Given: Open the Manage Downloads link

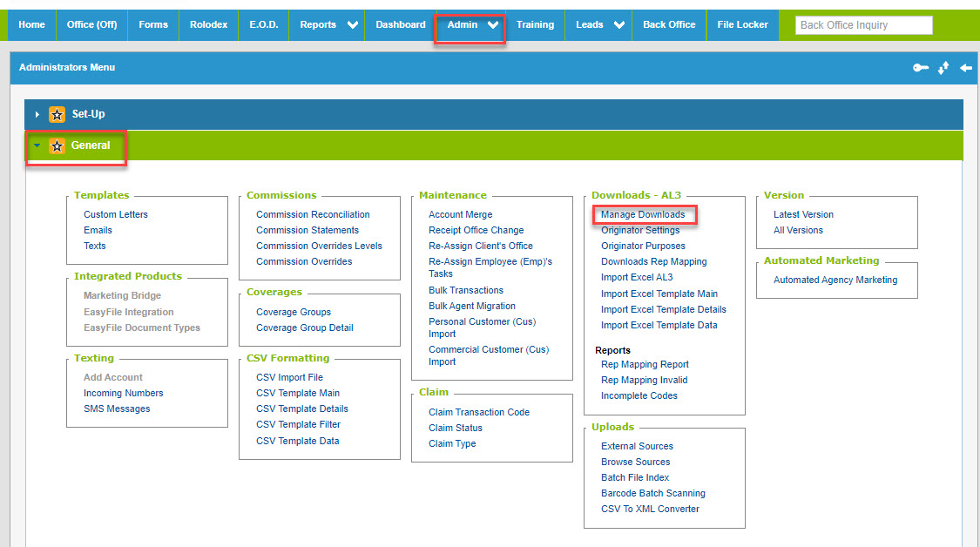Looking at the screenshot, I should tap(643, 214).
